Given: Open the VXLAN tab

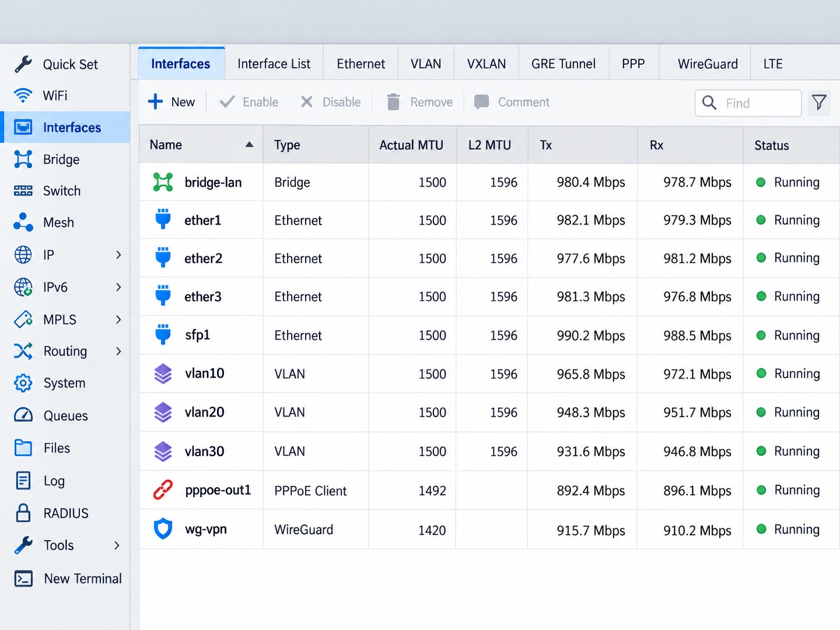Looking at the screenshot, I should point(486,64).
